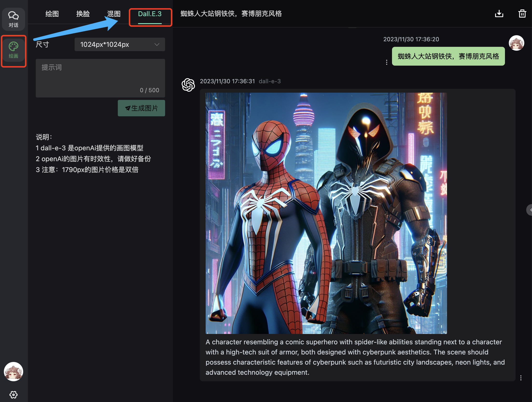Open three-dot menu beside user message

[x=386, y=62]
